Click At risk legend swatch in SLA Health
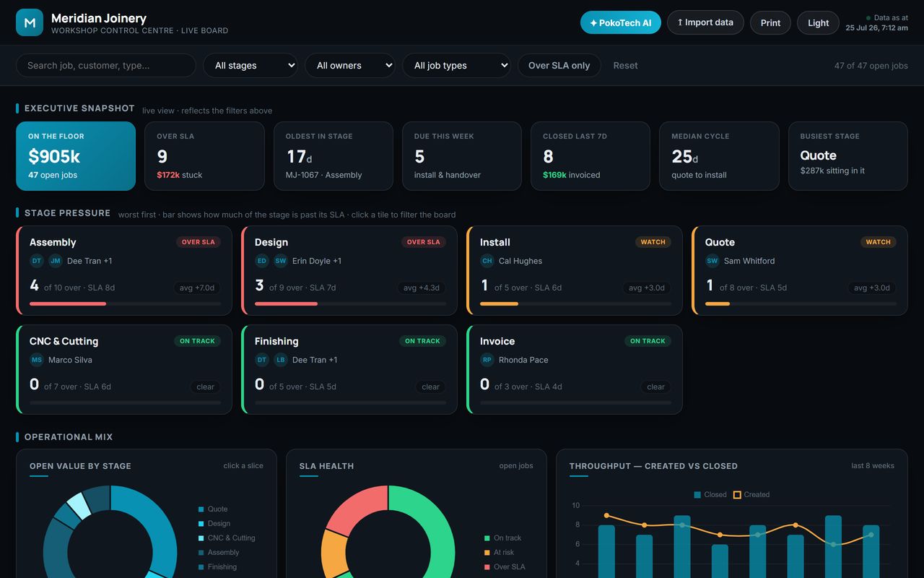Image resolution: width=924 pixels, height=578 pixels. click(487, 553)
